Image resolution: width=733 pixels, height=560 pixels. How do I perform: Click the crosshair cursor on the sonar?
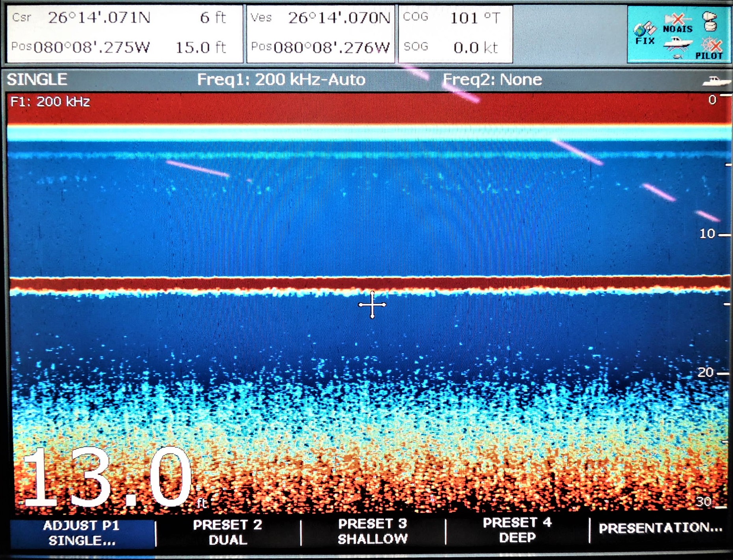372,305
